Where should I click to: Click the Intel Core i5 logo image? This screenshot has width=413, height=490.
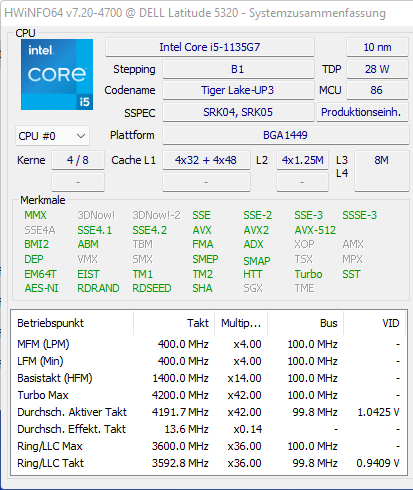57,74
